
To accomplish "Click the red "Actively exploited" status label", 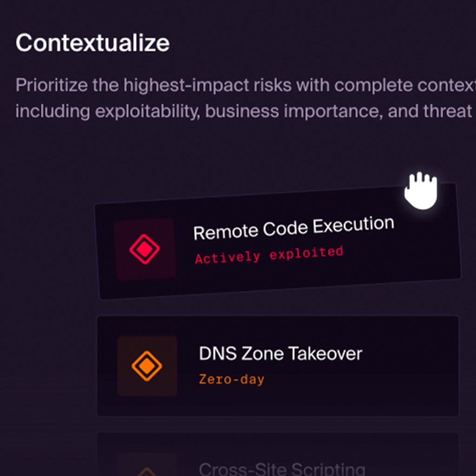I will pos(269,255).
